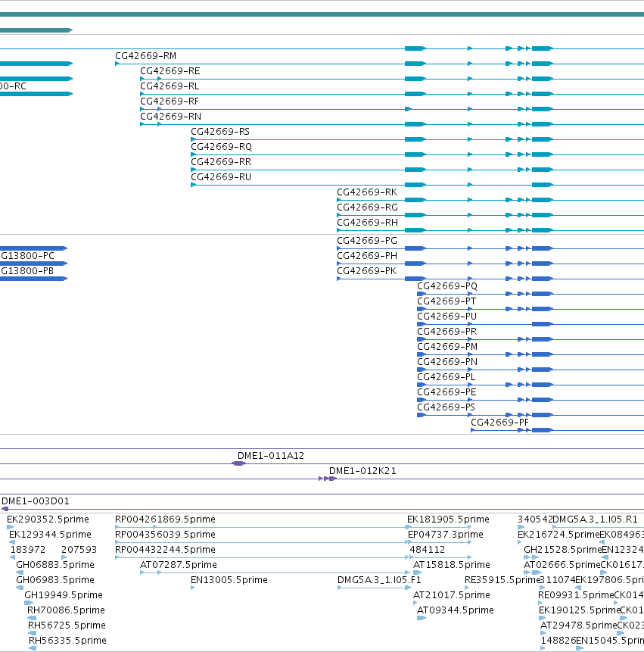Screen dimensions: 644x652
Task: Select the CG42669-RK transcript label
Action: pos(367,192)
